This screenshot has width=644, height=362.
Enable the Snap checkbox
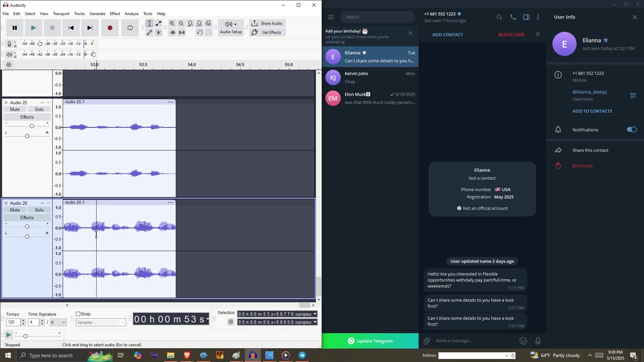78,314
